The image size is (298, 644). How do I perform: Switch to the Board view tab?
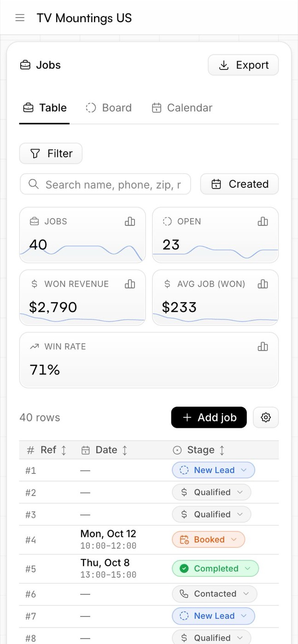click(x=109, y=108)
